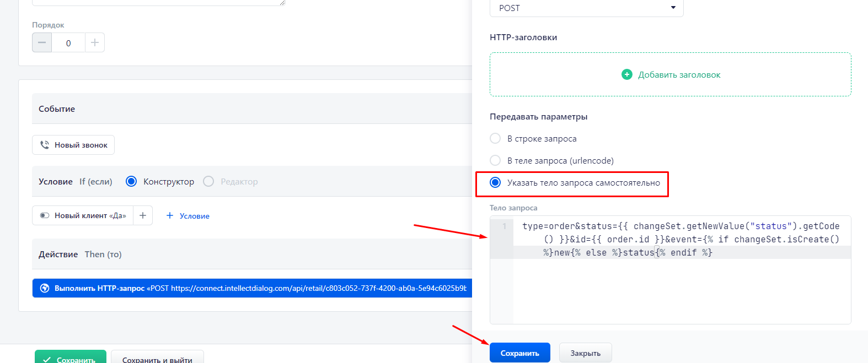Click toggle icon in Новый клиент condition
The image size is (868, 363).
pyautogui.click(x=45, y=215)
